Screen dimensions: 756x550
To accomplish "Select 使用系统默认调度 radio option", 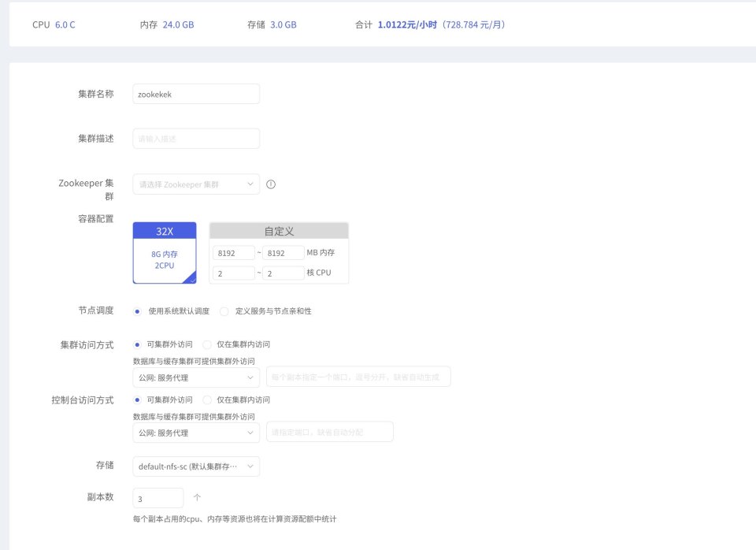I will (x=138, y=311).
